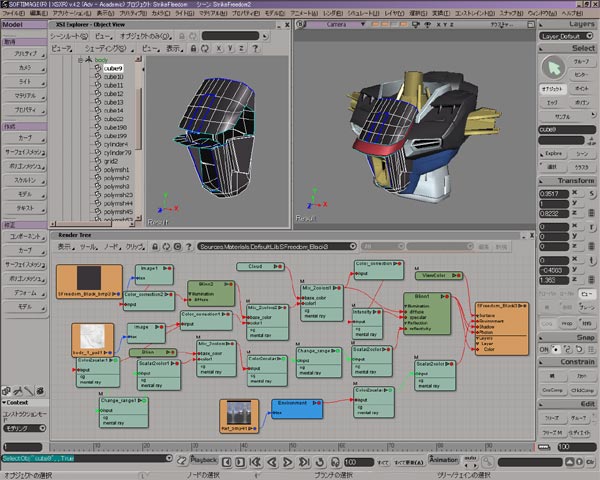Toggle the s scale tool button
The width and height of the screenshot is (600, 480).
tap(592, 194)
